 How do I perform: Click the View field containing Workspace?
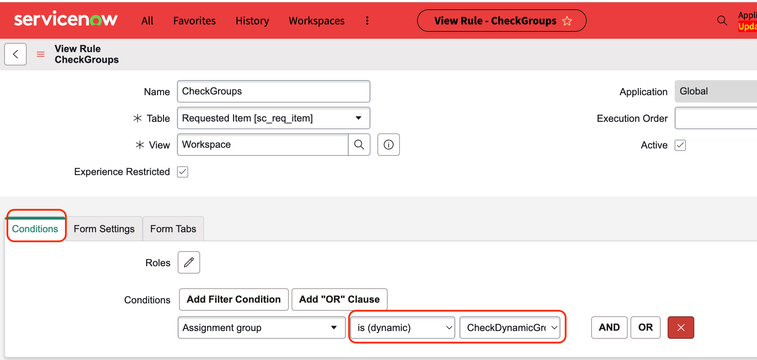click(x=263, y=145)
